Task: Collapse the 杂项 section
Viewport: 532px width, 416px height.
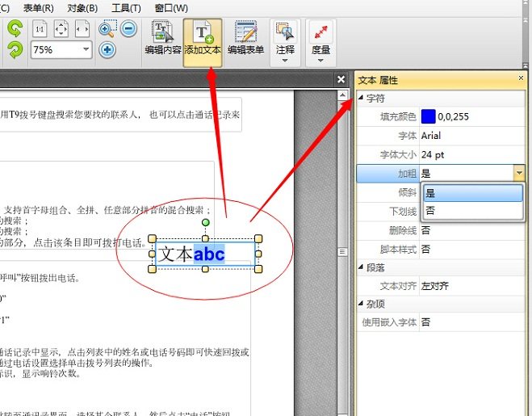Action: coord(361,303)
